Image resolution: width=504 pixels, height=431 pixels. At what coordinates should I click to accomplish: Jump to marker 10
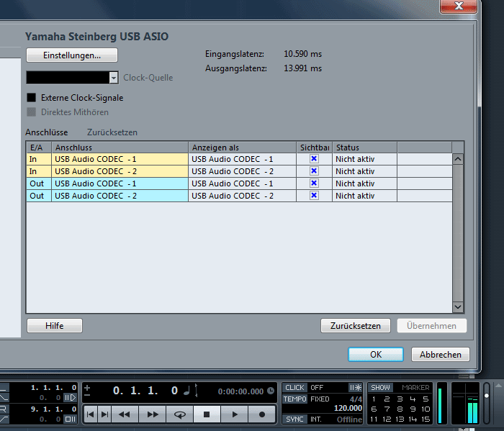click(x=426, y=409)
